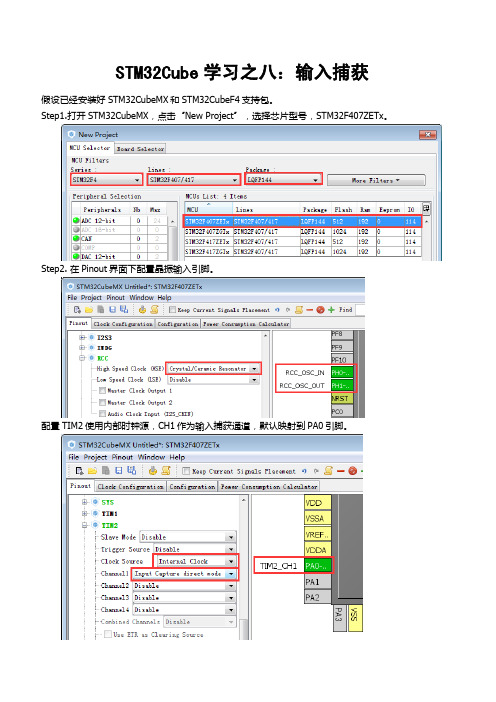Viewport: 496px width, 702px height.
Task: Expand the TIM1 tree node
Action: tap(84, 514)
